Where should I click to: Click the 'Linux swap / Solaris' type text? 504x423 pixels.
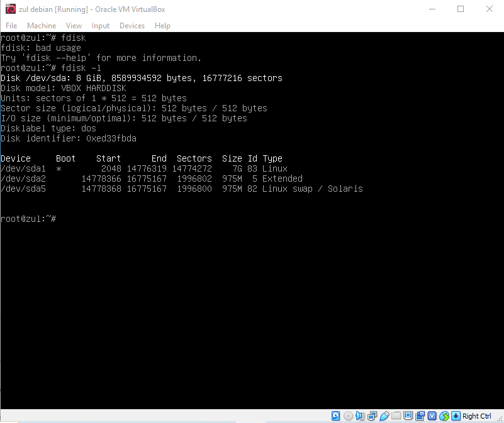click(313, 189)
